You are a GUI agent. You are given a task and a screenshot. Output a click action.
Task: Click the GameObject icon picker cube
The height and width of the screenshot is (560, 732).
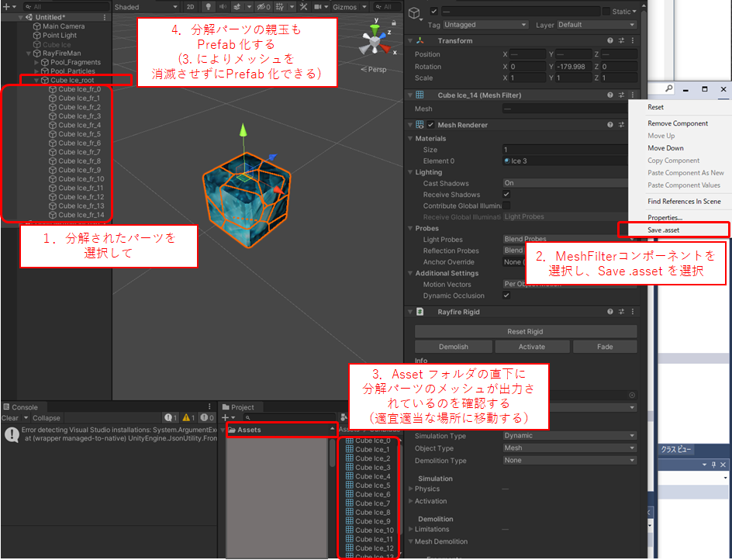(414, 13)
